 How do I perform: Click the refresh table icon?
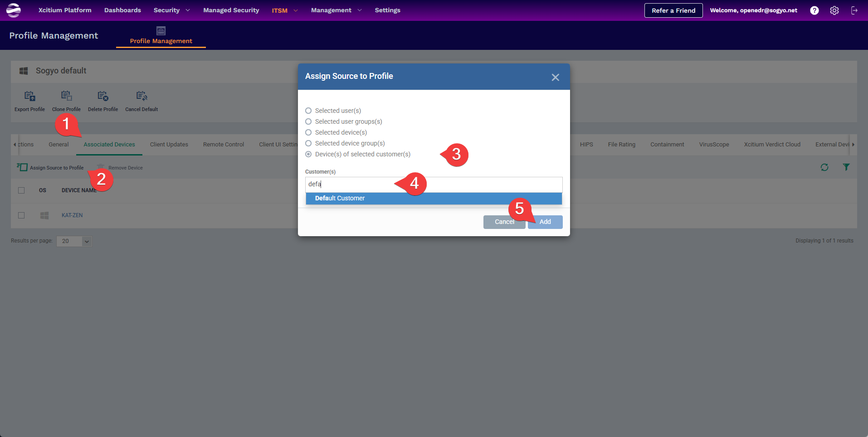click(x=824, y=167)
